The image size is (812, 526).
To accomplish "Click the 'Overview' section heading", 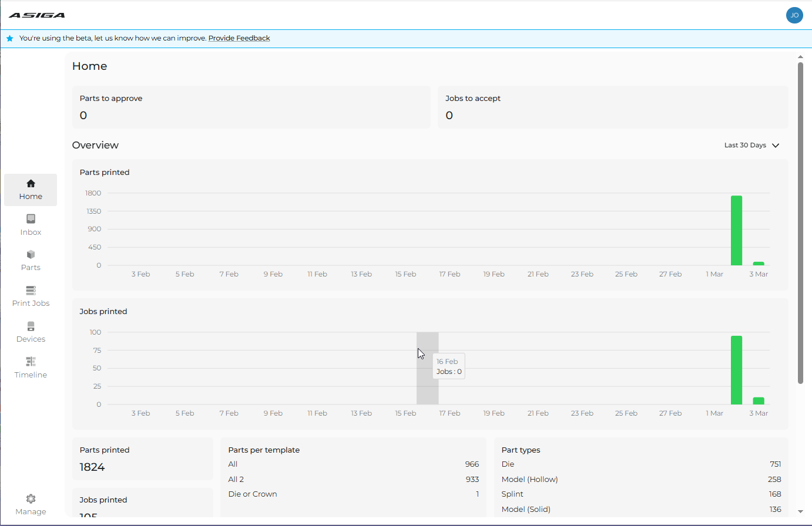I will [95, 145].
